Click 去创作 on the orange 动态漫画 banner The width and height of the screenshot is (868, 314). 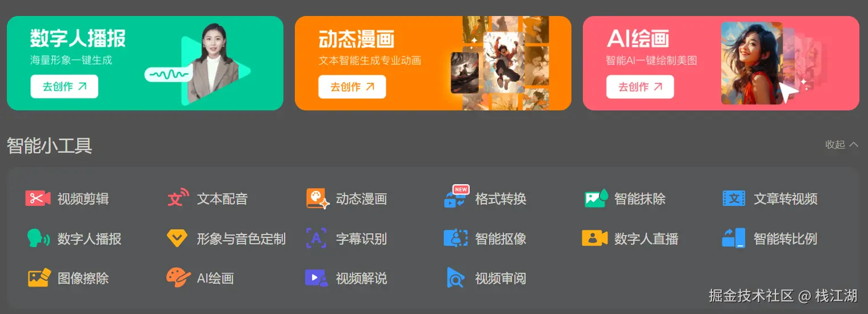pyautogui.click(x=352, y=86)
